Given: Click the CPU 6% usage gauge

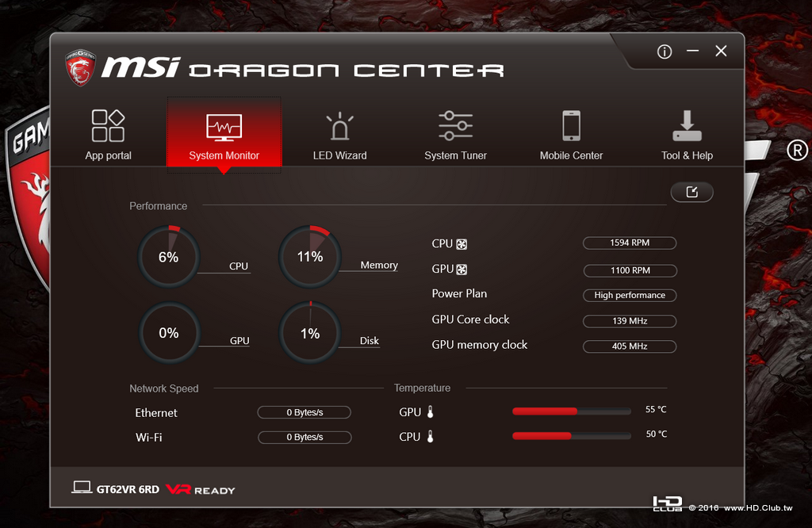Looking at the screenshot, I should (x=169, y=257).
